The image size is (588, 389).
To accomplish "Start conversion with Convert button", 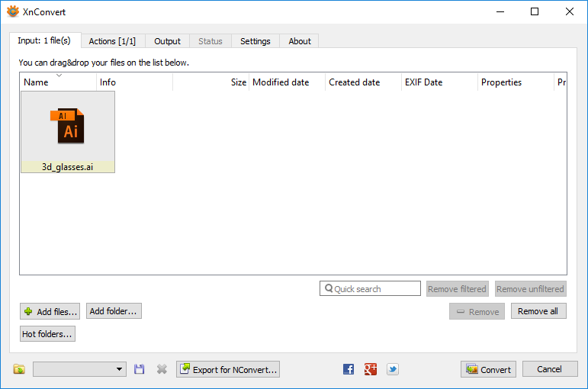I will click(x=488, y=369).
